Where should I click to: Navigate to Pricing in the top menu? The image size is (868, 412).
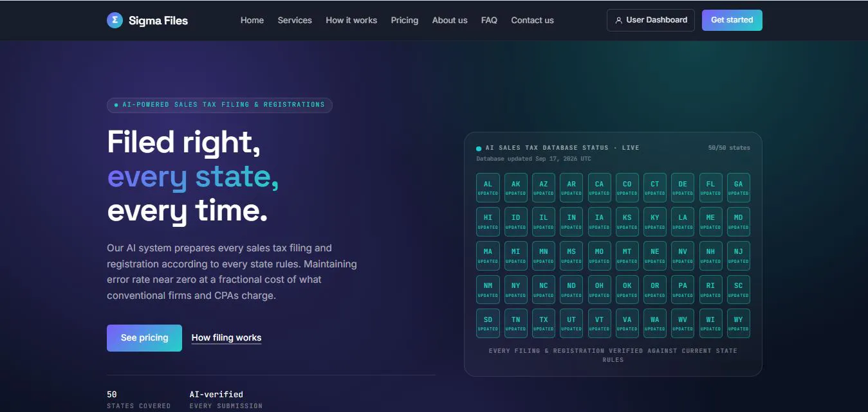click(405, 21)
